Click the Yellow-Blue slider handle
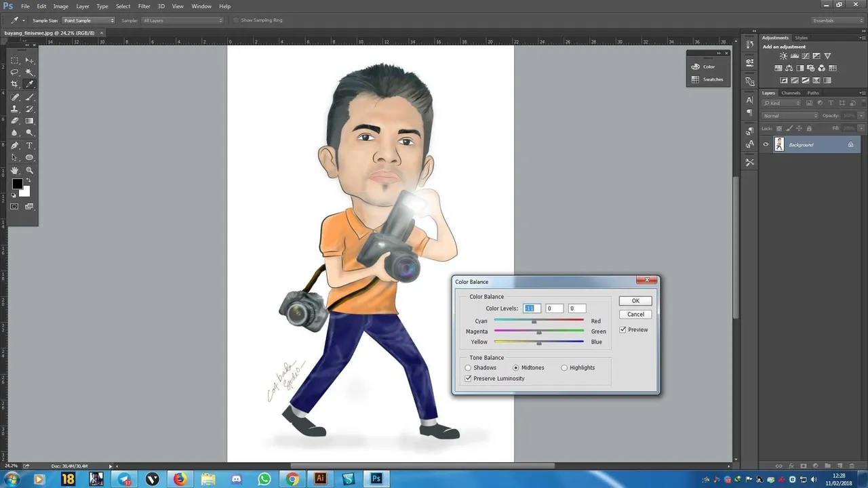This screenshot has width=868, height=488. [x=539, y=343]
